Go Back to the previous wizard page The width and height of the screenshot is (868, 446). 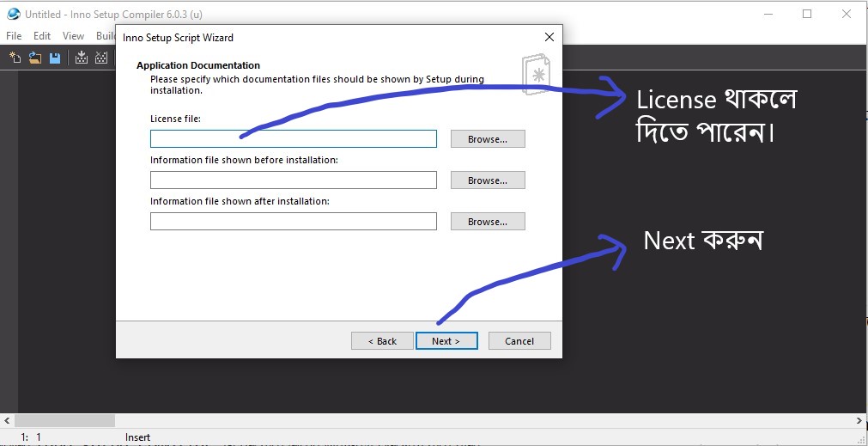(382, 341)
